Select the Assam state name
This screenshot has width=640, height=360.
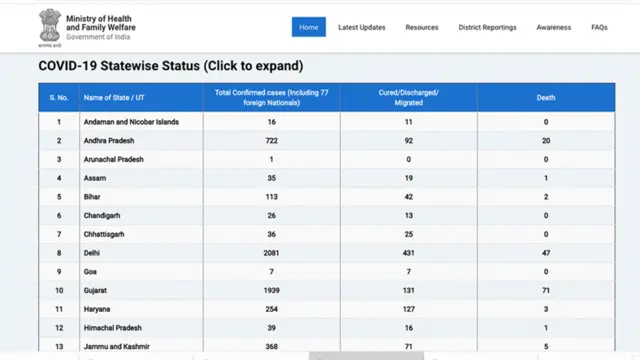pyautogui.click(x=95, y=178)
